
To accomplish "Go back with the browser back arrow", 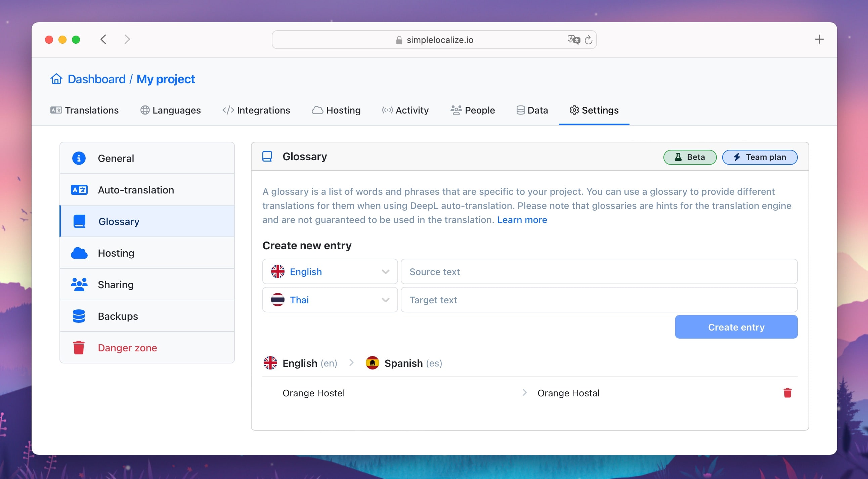I will point(103,39).
